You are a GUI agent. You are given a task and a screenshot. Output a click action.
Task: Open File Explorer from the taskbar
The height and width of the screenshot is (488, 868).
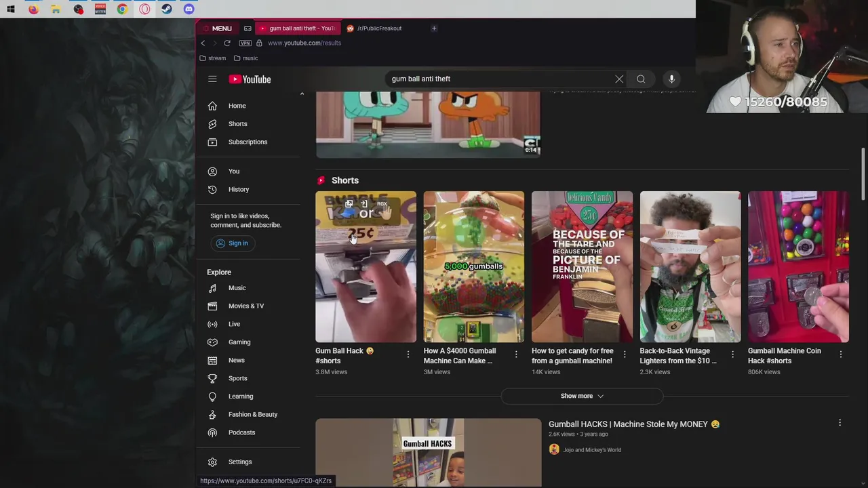click(56, 9)
